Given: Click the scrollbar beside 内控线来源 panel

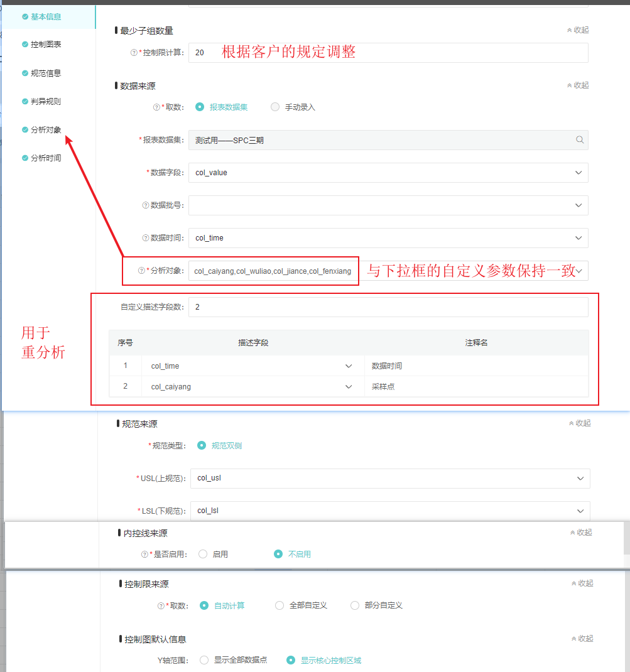Looking at the screenshot, I should coord(627,539).
